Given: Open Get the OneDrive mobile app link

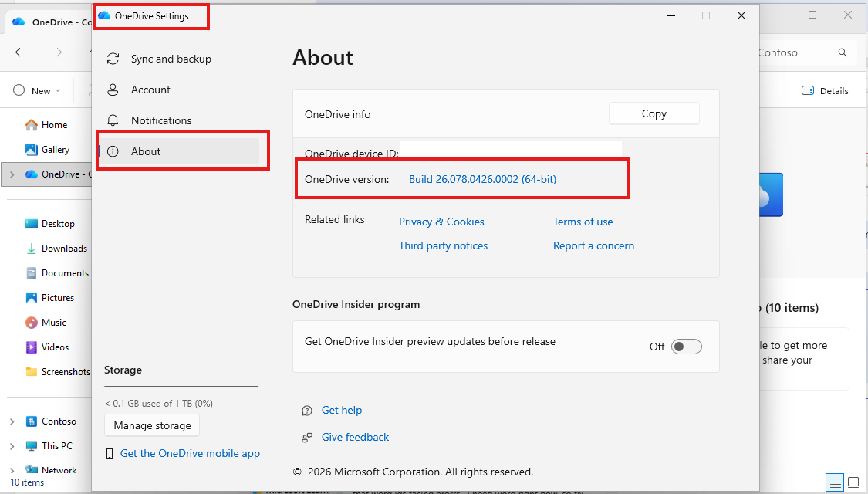Looking at the screenshot, I should [190, 453].
